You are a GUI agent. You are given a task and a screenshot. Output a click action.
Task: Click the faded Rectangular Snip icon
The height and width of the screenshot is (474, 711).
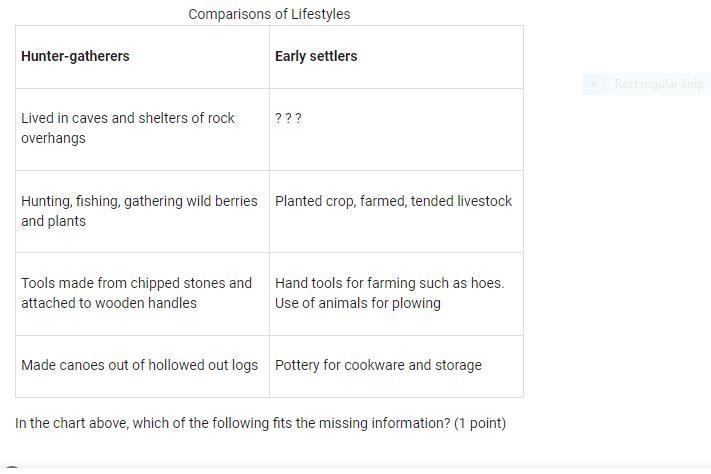pos(594,84)
